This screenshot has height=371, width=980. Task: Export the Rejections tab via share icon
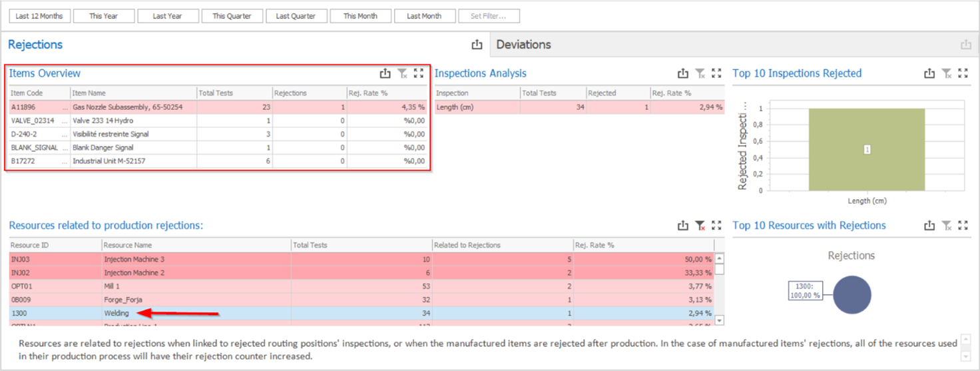click(x=477, y=45)
